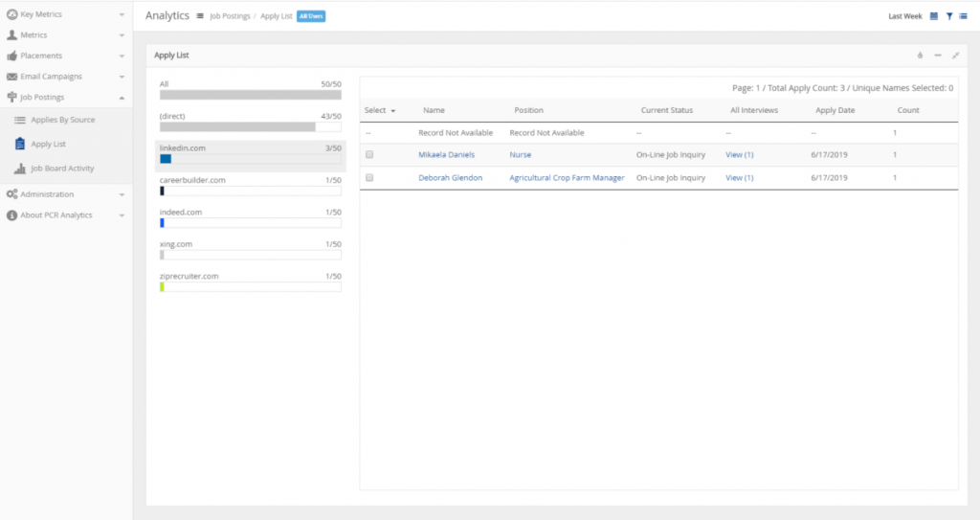The height and width of the screenshot is (520, 980).
Task: Sort by the Apply Date column header
Action: pos(835,110)
